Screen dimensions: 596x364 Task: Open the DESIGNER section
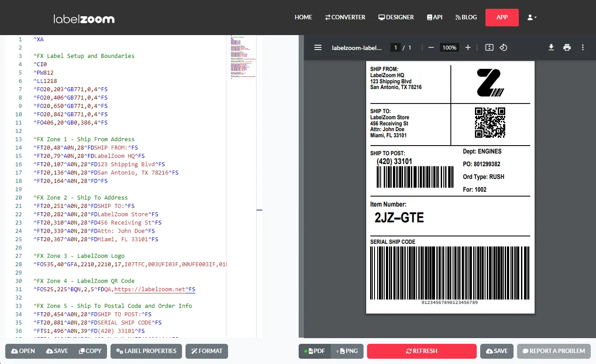[396, 17]
